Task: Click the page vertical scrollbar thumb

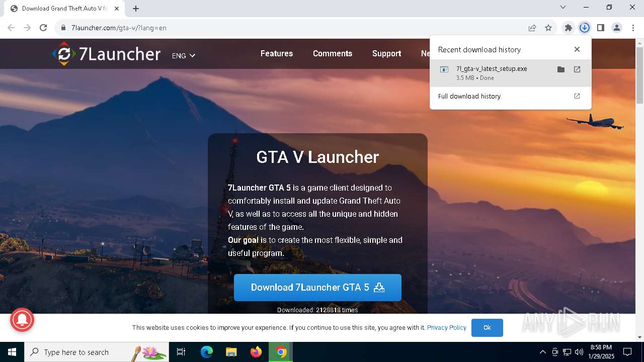Action: click(x=639, y=75)
